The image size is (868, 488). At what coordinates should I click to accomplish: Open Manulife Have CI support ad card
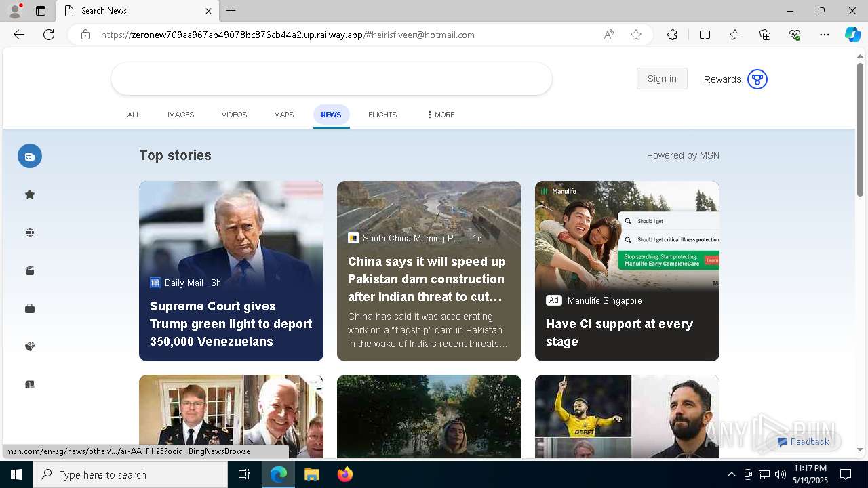tap(627, 271)
